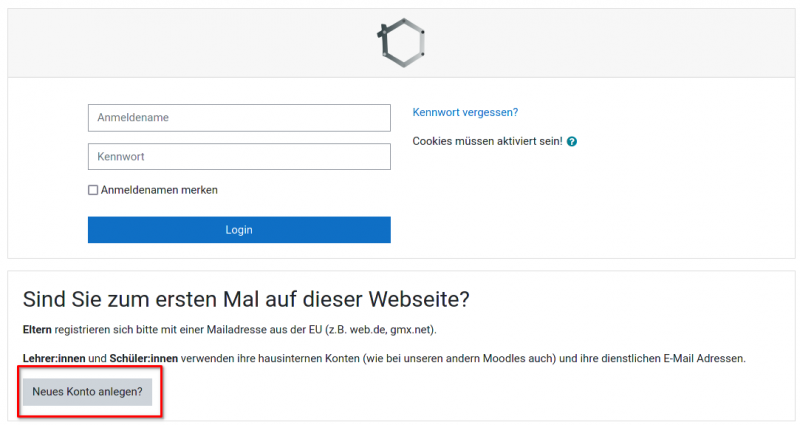Select the bold word 'Eltern'

[x=39, y=329]
